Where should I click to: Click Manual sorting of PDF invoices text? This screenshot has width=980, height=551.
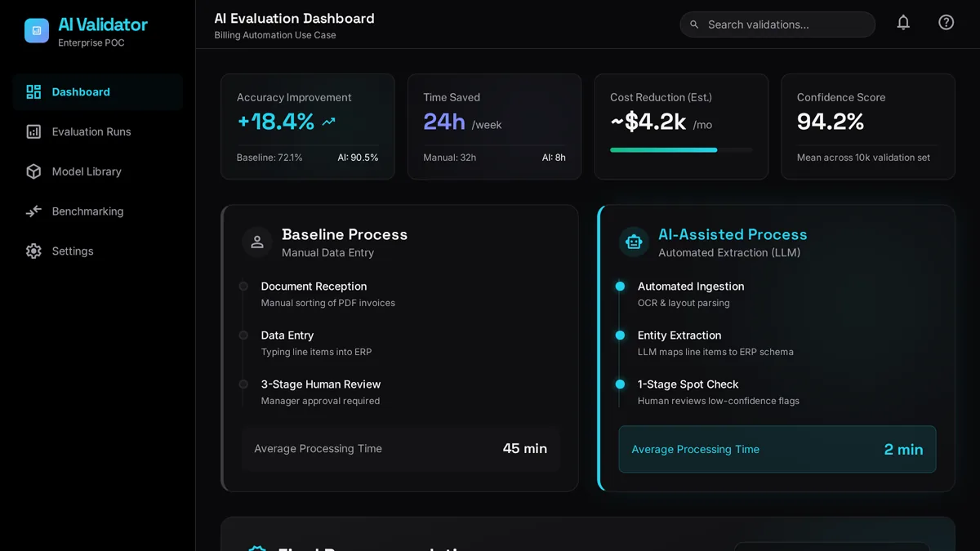click(328, 303)
